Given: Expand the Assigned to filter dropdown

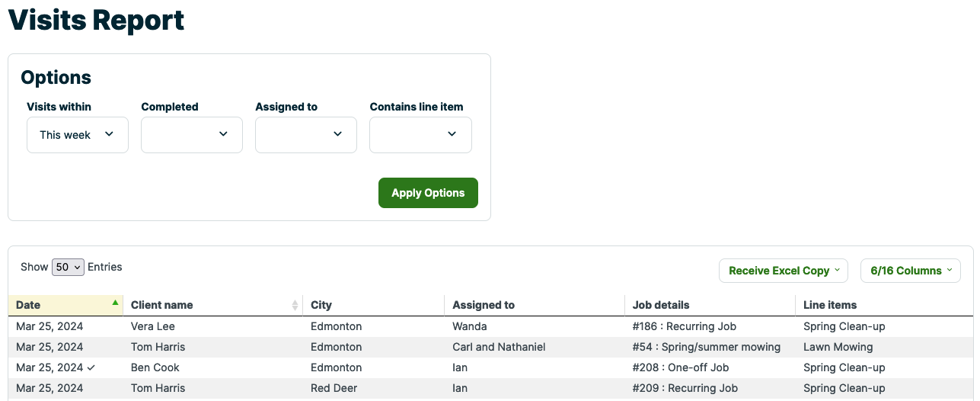Looking at the screenshot, I should (x=306, y=135).
